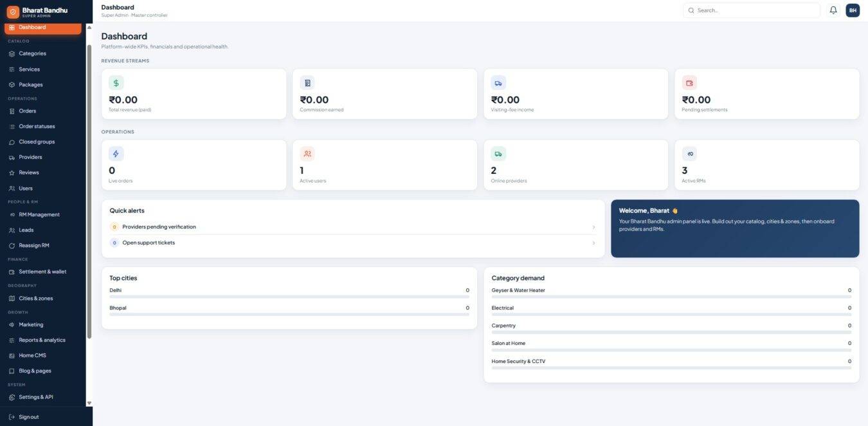Expand Open support tickets chevron
This screenshot has height=426, width=868.
pyautogui.click(x=593, y=243)
